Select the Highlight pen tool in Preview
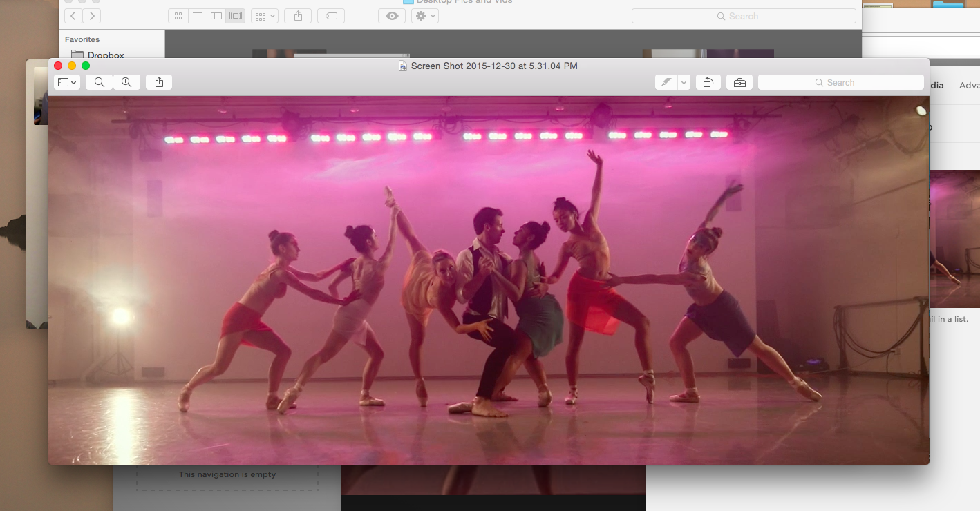The width and height of the screenshot is (980, 511). coord(666,82)
